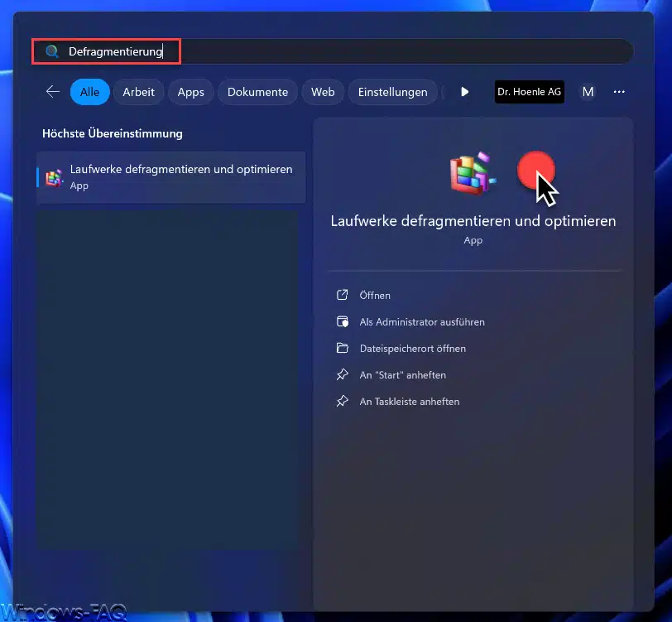The width and height of the screenshot is (672, 622).
Task: Select the Alle filter tab
Action: coord(89,92)
